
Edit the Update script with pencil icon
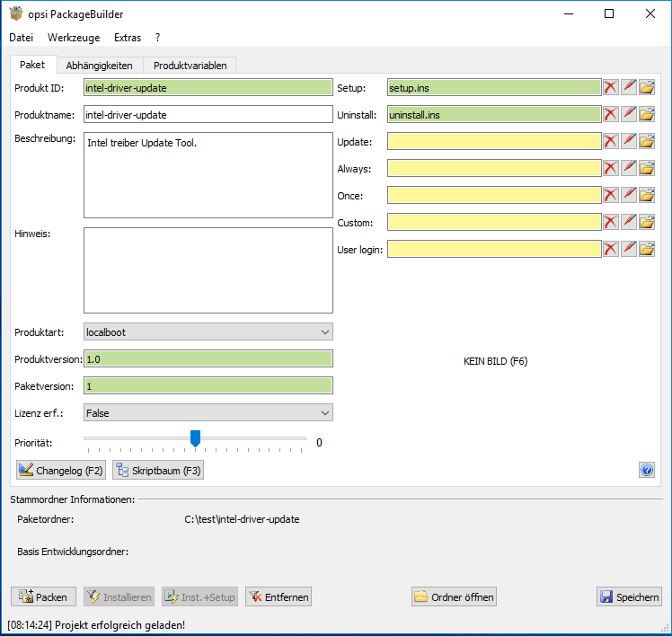pyautogui.click(x=629, y=141)
